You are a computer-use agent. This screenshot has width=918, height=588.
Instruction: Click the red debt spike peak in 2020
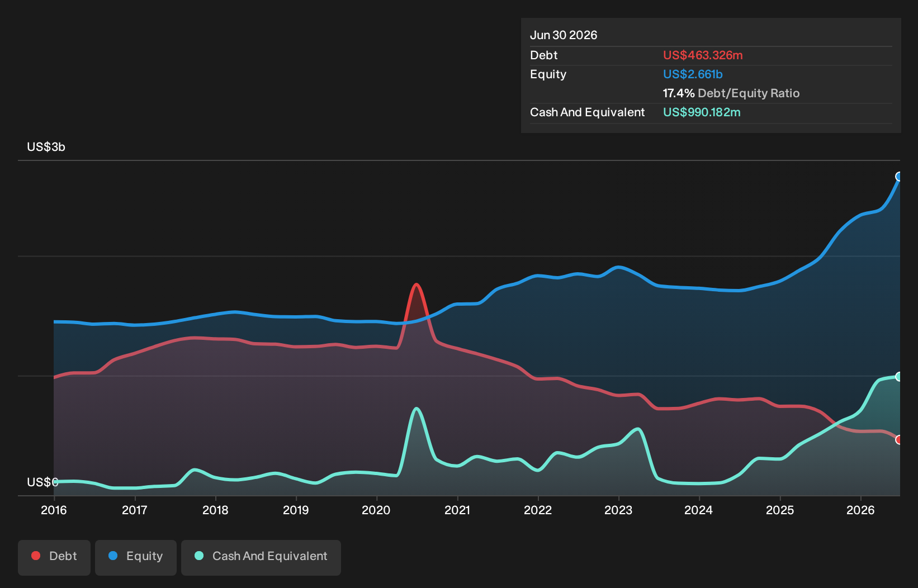pos(417,285)
